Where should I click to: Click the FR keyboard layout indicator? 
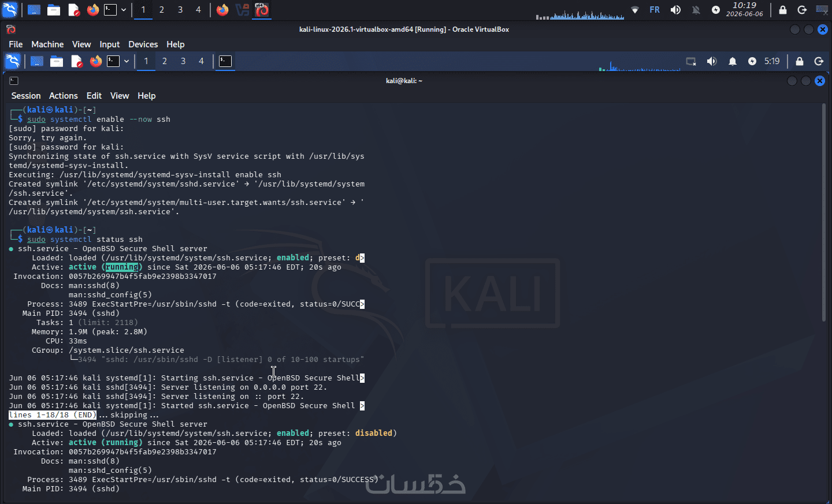(655, 10)
